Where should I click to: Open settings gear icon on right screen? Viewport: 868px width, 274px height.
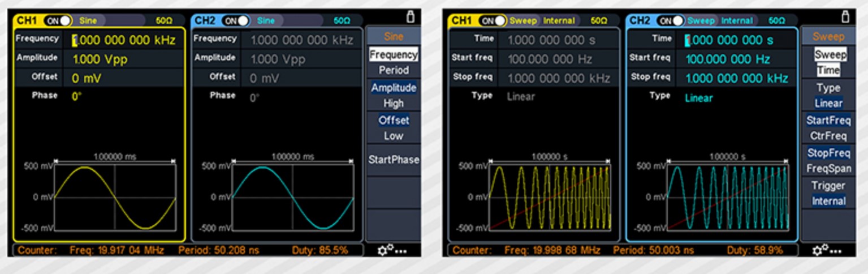(827, 250)
